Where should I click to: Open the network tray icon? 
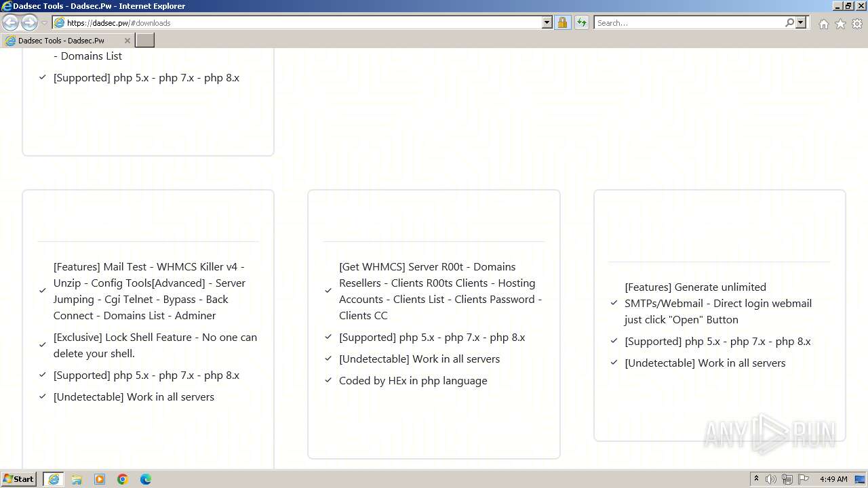tap(787, 479)
